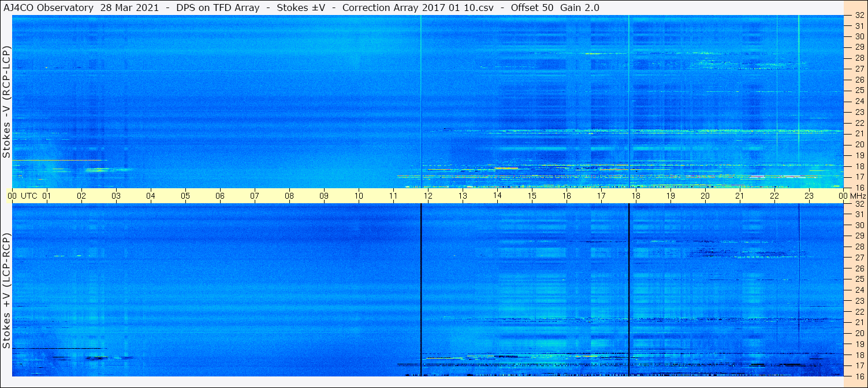Click 22 MHz label in Stokes +V panel
Viewport: 868px width, 388px height.
(x=859, y=312)
